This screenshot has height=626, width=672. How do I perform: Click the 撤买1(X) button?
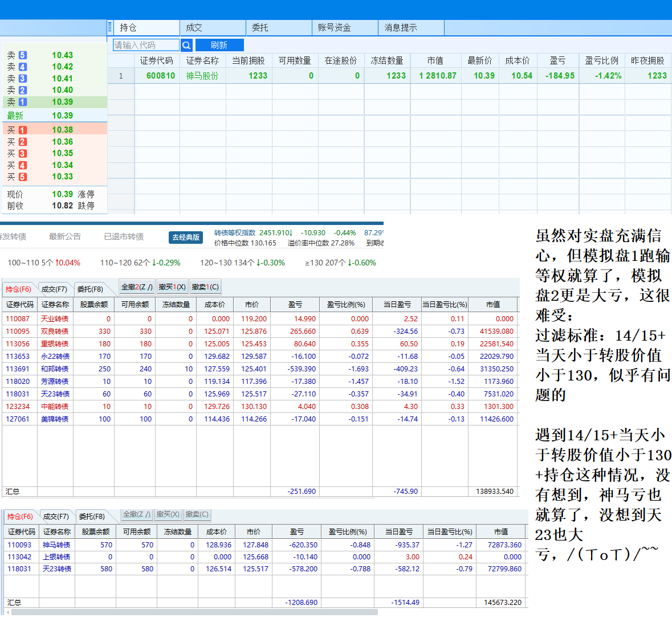click(x=172, y=287)
